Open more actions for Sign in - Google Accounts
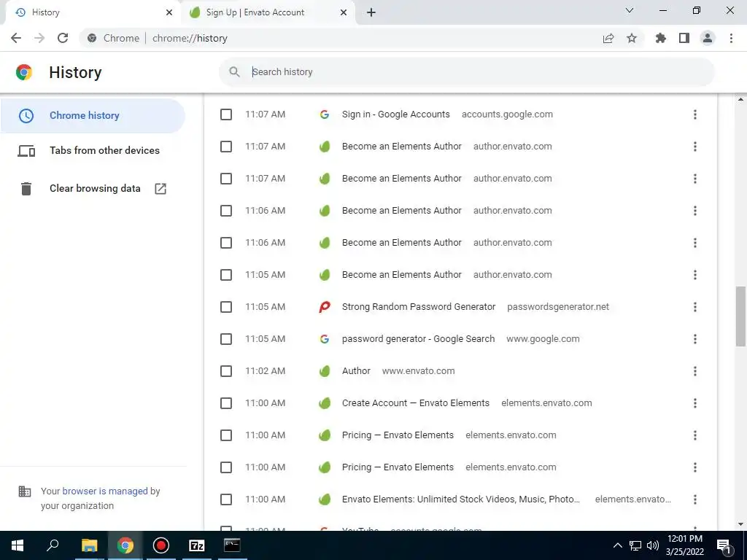747x560 pixels. pyautogui.click(x=695, y=114)
